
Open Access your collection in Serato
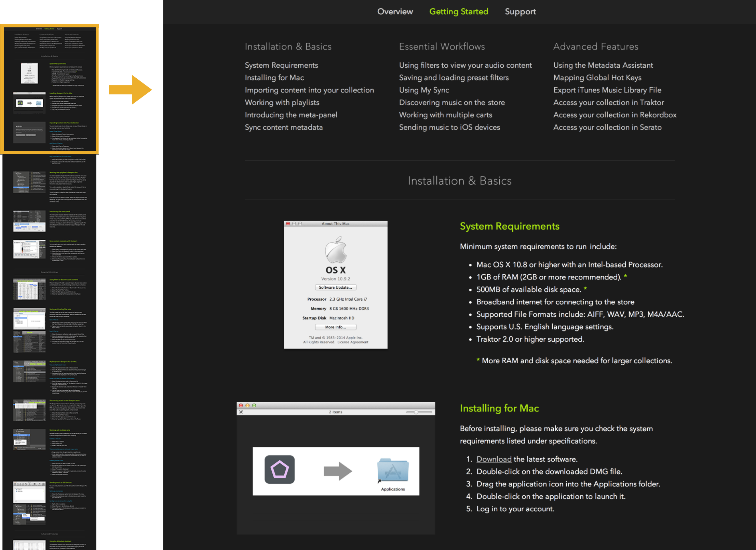[x=607, y=127]
